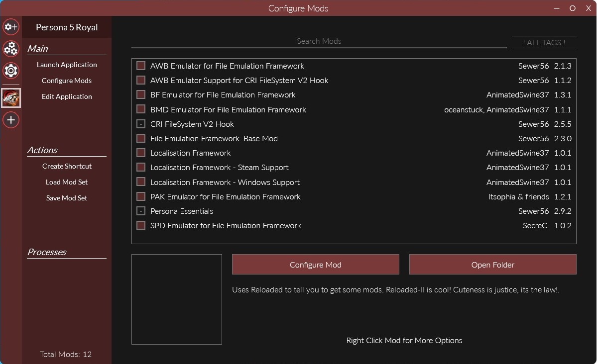This screenshot has width=597, height=364.
Task: Toggle the Persona Essentials checkbox
Action: click(141, 211)
